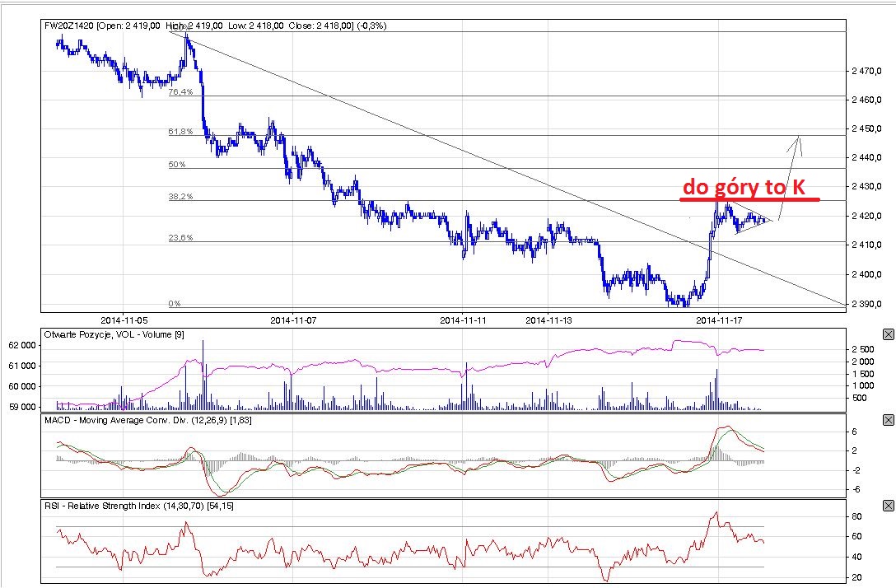Viewport: 896px width, 588px height.
Task: Select the 'do góry to K' annotation text
Action: point(744,188)
